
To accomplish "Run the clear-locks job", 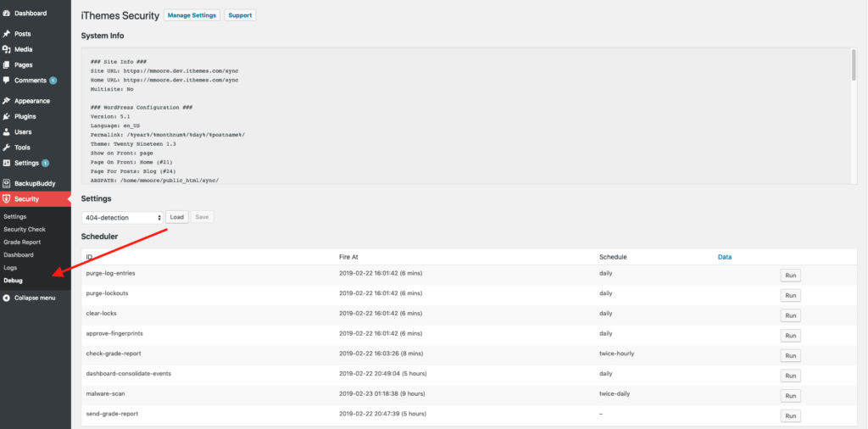I will click(x=791, y=315).
